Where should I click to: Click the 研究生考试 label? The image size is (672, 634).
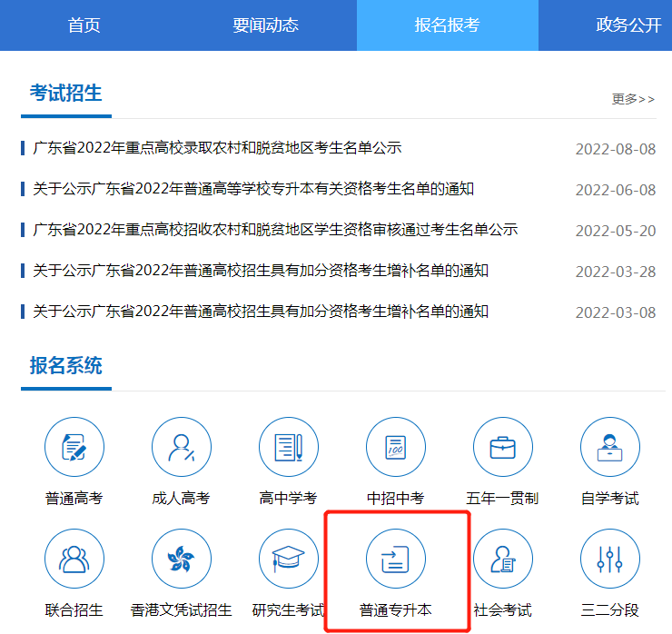289,609
